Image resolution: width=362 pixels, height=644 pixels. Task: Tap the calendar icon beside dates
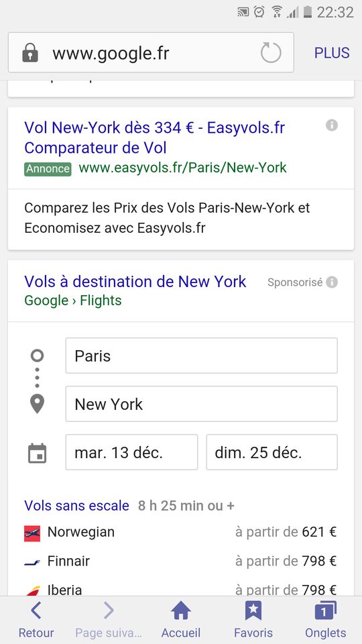coord(37,453)
